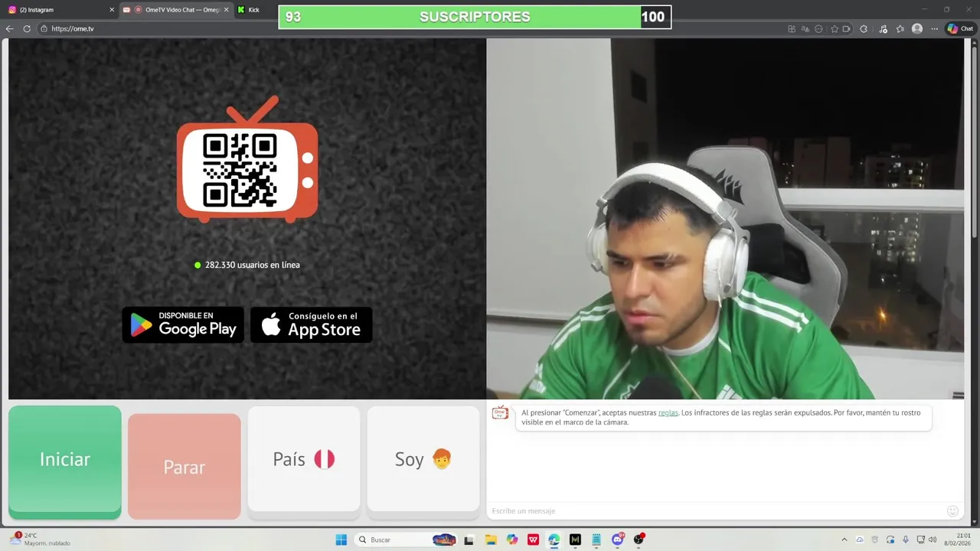Click the OmeTV logo in chat notice
This screenshot has width=980, height=551.
point(500,413)
